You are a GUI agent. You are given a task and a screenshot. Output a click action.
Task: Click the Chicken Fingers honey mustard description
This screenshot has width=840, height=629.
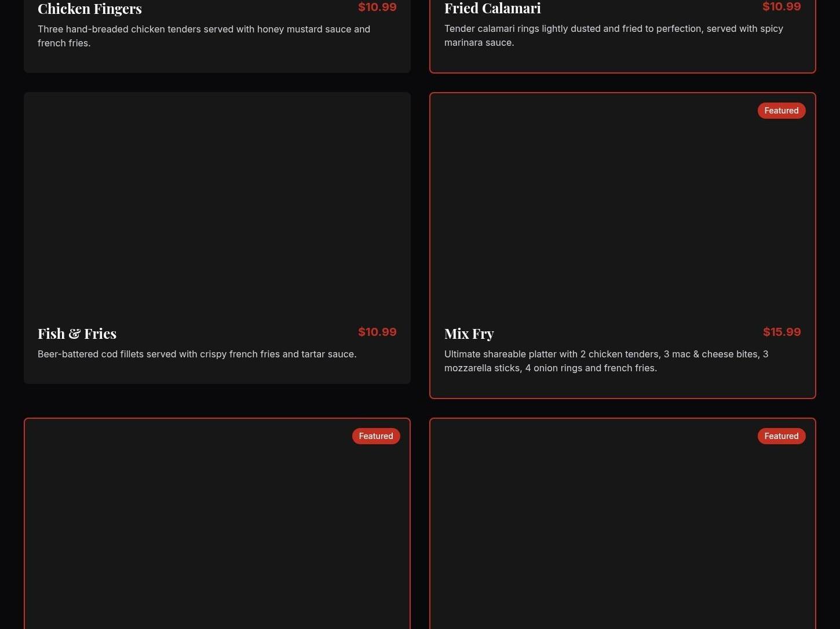(x=204, y=36)
